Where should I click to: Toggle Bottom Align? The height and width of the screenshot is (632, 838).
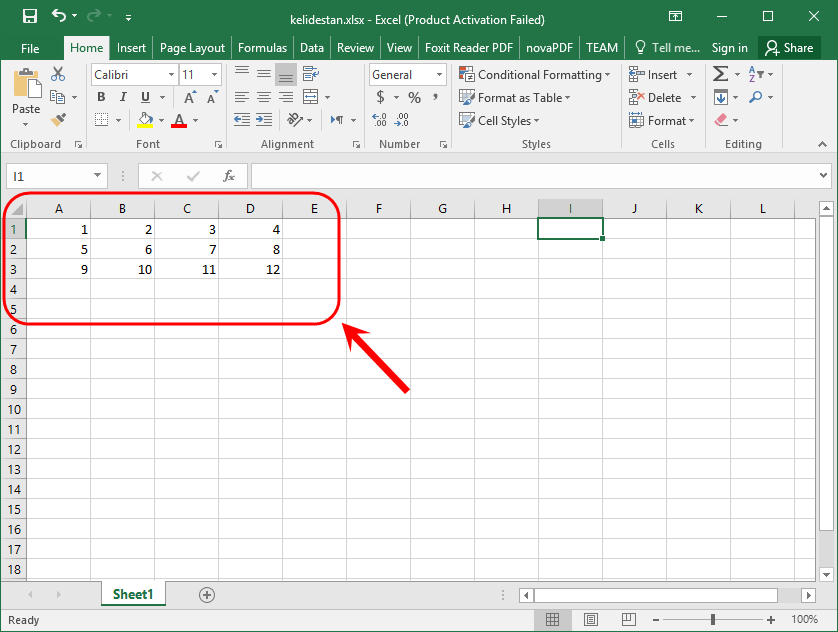(x=286, y=75)
